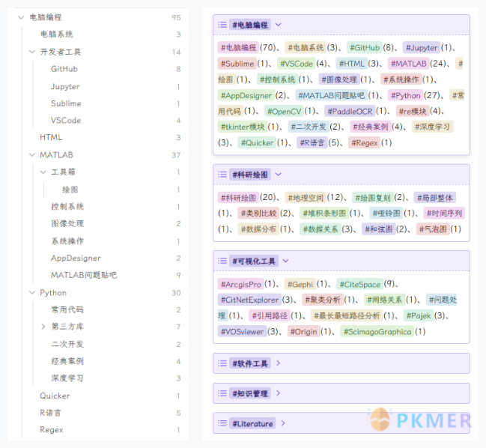
Task: Select Quicker in tag tree
Action: (x=55, y=396)
